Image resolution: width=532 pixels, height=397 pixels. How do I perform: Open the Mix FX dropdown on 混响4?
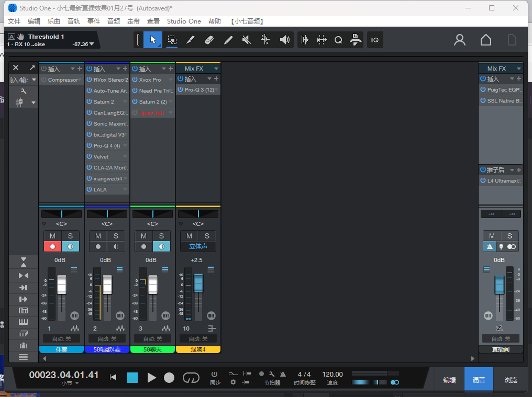click(216, 69)
